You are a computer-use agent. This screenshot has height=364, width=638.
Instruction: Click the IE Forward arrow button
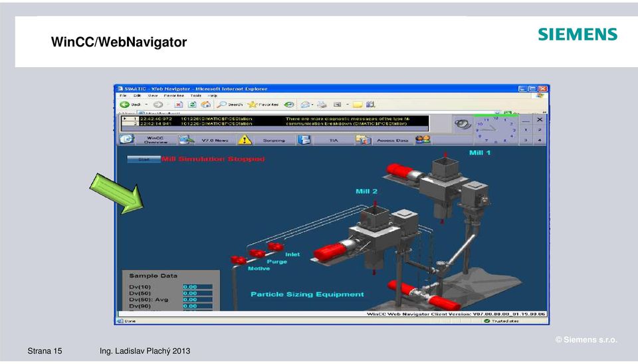pos(158,104)
